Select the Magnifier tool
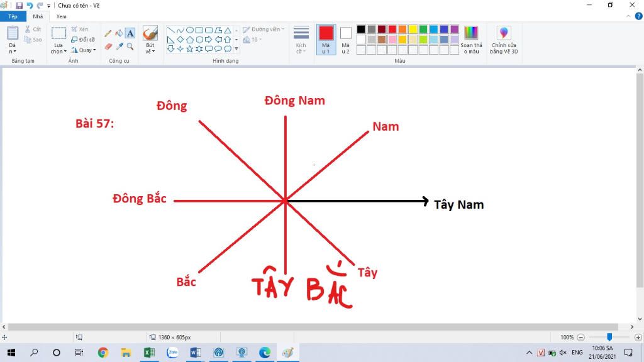The image size is (644, 362). [130, 47]
